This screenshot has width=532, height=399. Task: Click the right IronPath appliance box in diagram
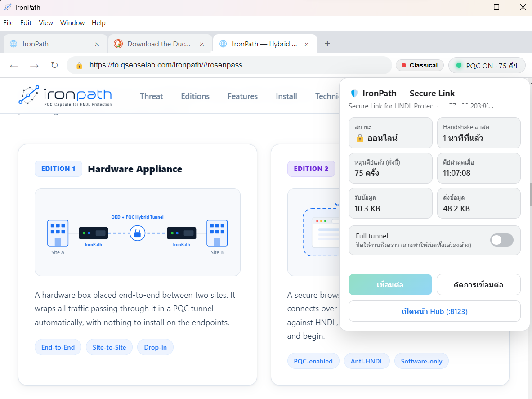182,233
